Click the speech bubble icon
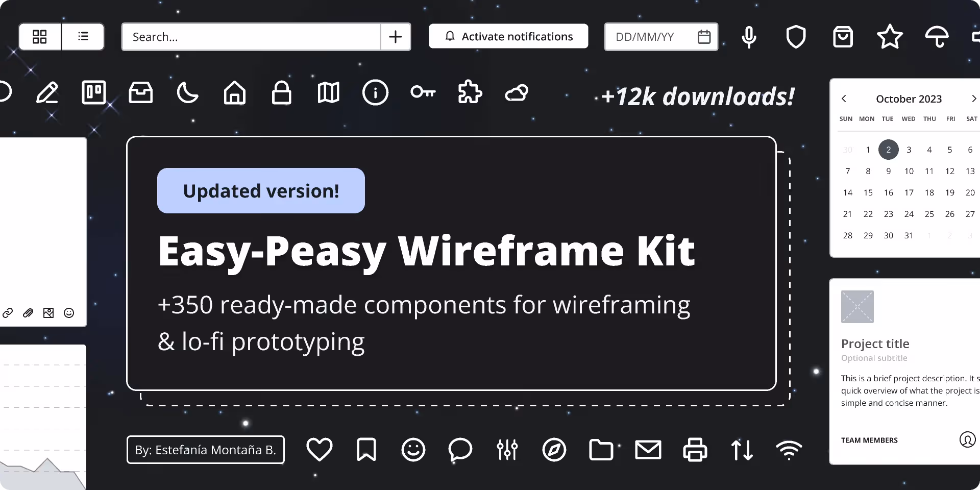980x490 pixels. click(460, 450)
